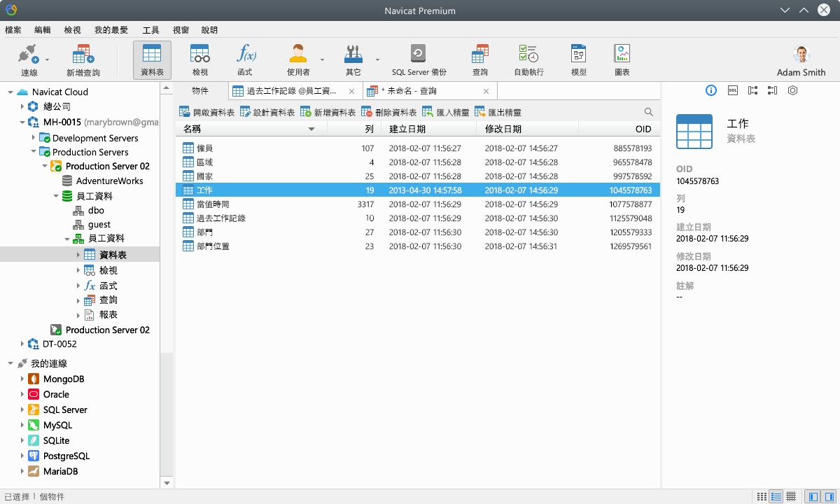
Task: Collapse the Navicat Cloud node
Action: click(10, 92)
